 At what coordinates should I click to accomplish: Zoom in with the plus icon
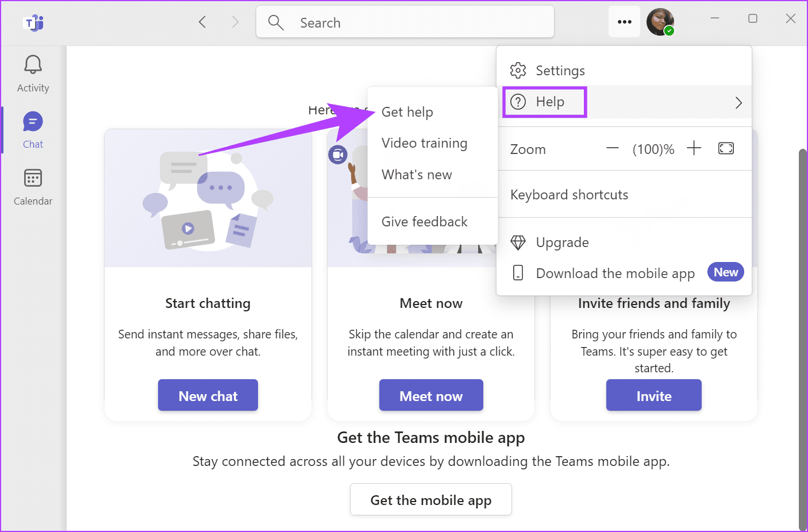(x=694, y=148)
